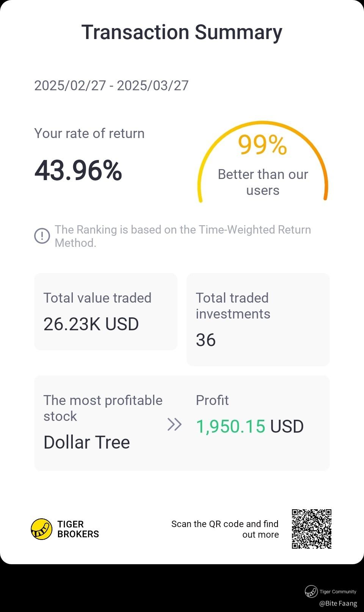Click the @Bite Faang username
Screen dimensions: 364x612
click(x=338, y=603)
